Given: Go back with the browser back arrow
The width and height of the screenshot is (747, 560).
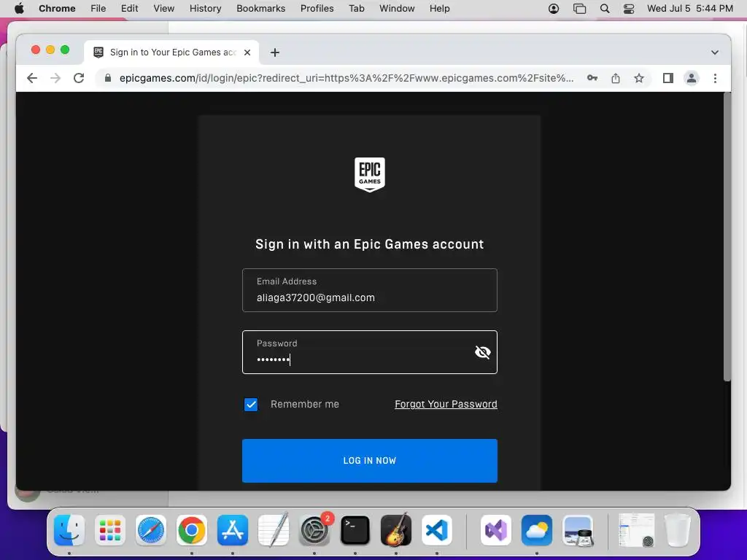Looking at the screenshot, I should [x=32, y=78].
